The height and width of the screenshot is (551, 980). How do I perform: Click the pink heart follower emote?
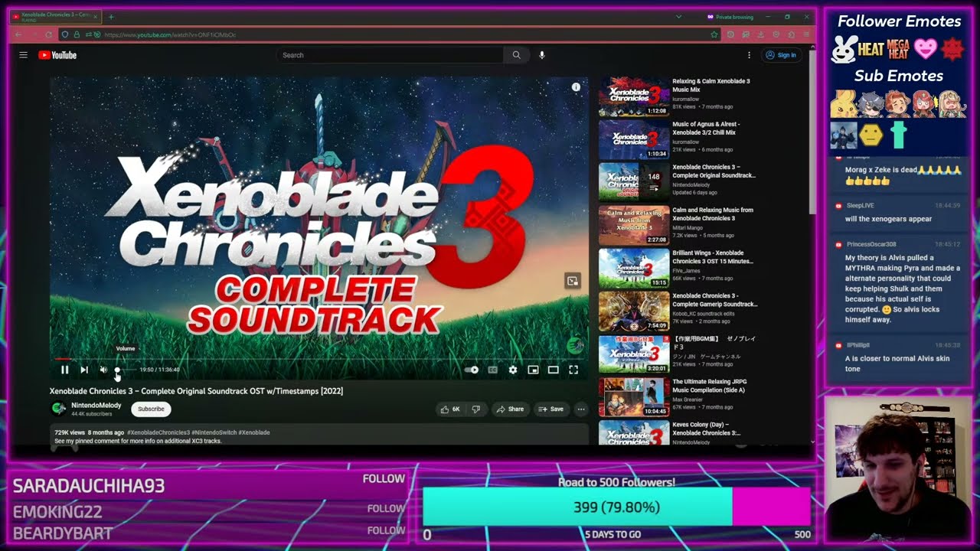click(926, 49)
